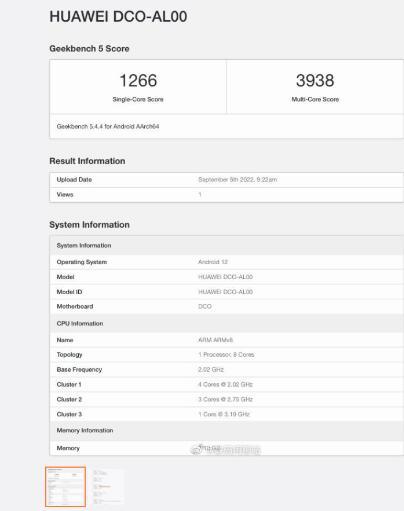Select the Motherboard DCO row
404x511 pixels.
[227, 306]
